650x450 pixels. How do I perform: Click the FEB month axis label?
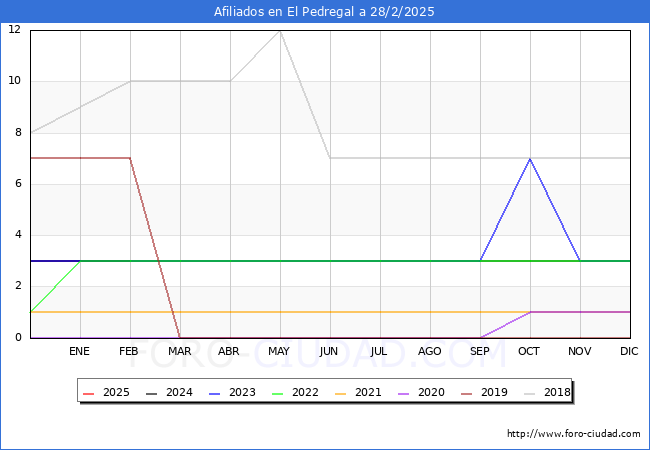(129, 351)
